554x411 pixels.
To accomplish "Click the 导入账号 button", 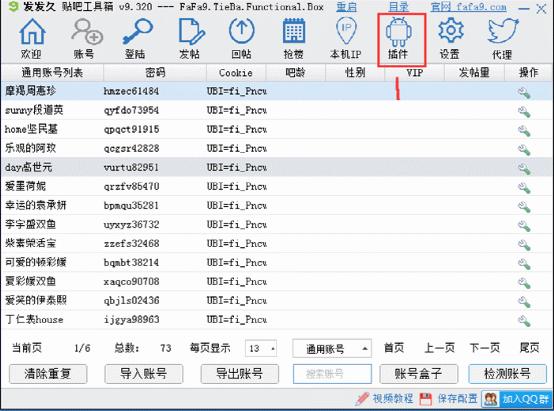I will coord(143,374).
